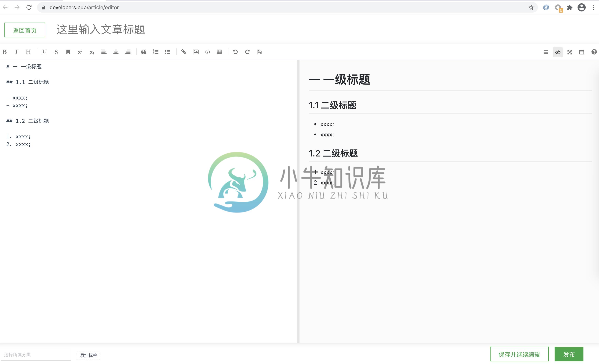This screenshot has height=364, width=599.
Task: Bookmark this page with the star icon
Action: [531, 7]
